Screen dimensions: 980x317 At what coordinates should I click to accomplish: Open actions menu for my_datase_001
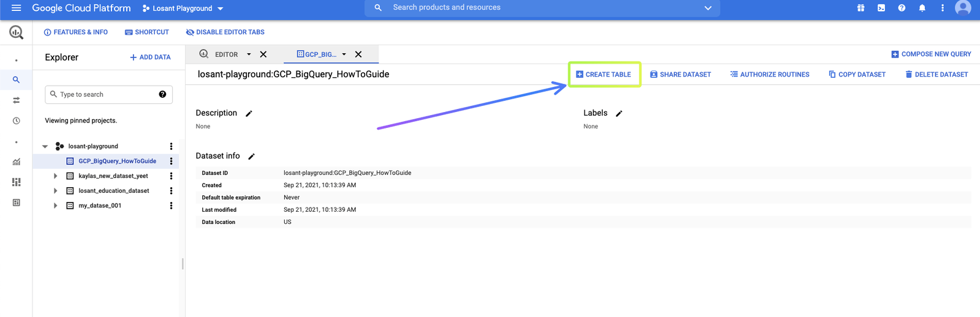[171, 206]
